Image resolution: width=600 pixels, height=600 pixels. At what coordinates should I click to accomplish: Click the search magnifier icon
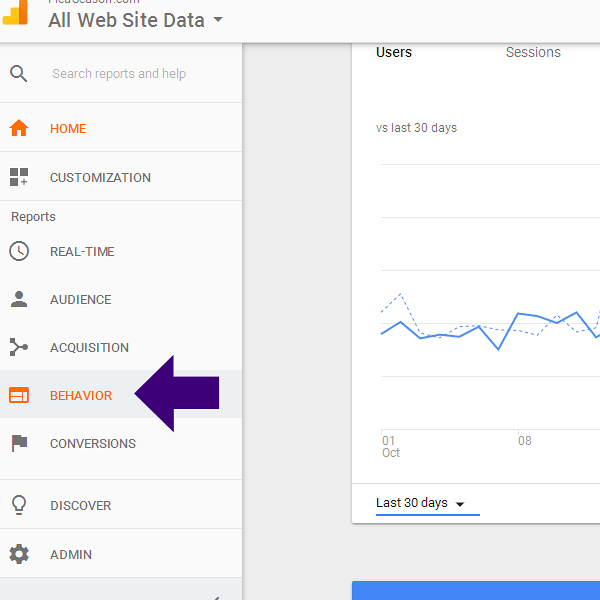pos(18,73)
